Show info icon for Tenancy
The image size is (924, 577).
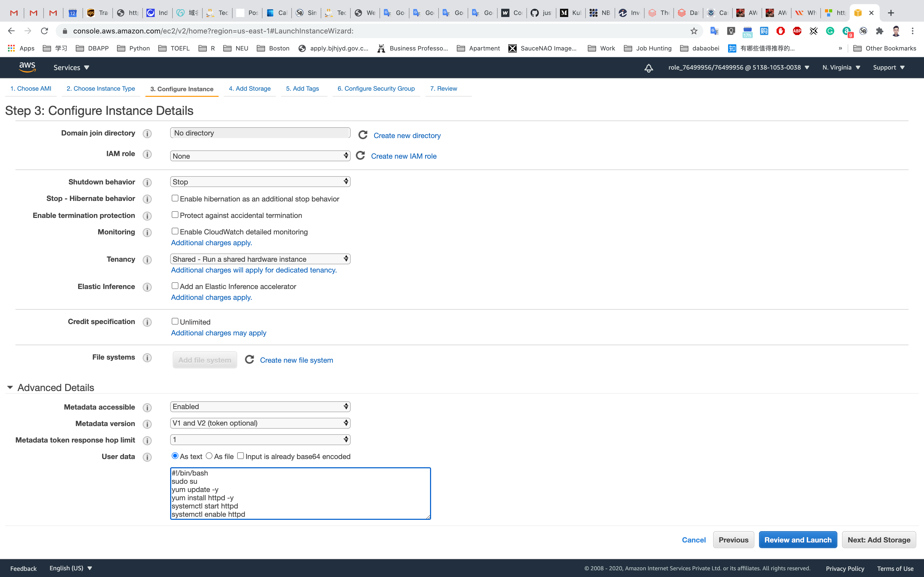(147, 259)
